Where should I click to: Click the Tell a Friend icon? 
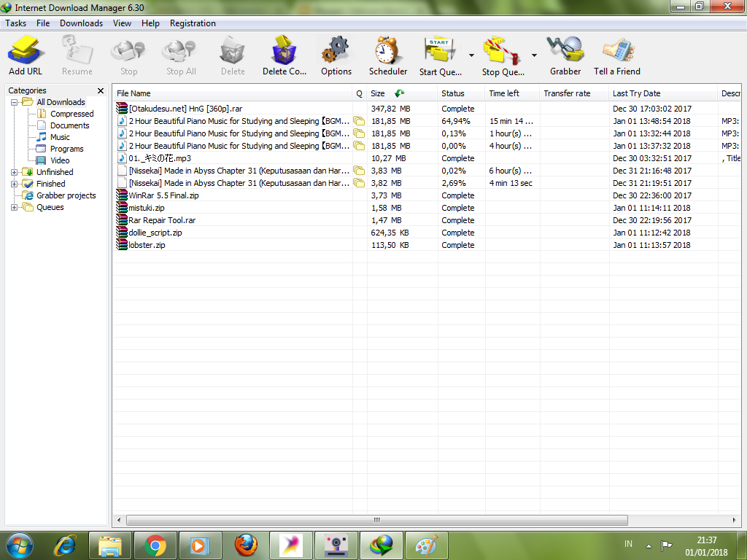617,50
